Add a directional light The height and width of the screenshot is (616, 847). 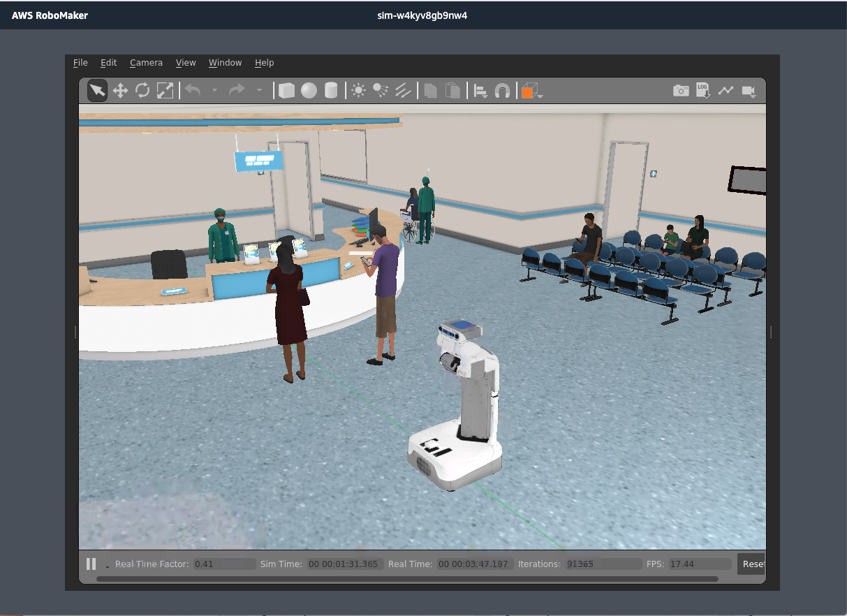pyautogui.click(x=403, y=90)
